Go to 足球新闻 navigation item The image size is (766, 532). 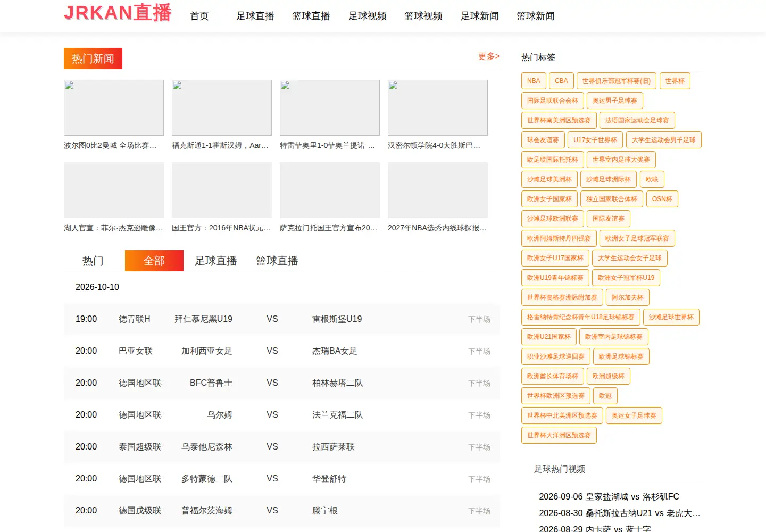480,16
